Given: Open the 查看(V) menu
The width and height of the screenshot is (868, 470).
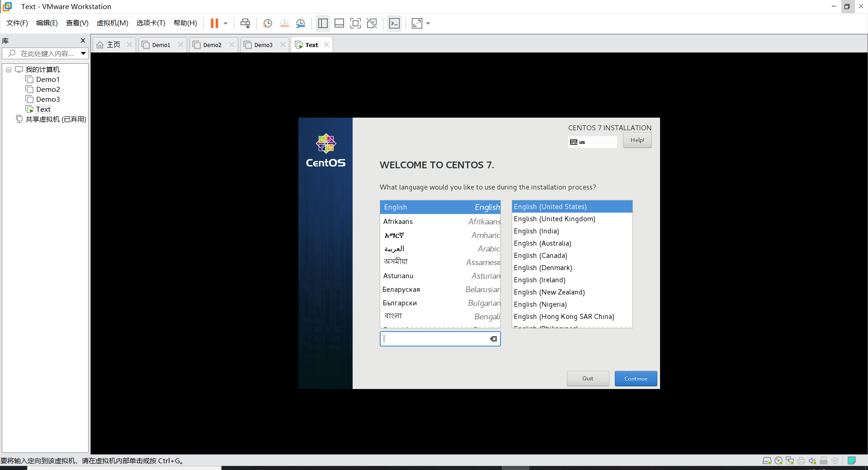Looking at the screenshot, I should [77, 23].
